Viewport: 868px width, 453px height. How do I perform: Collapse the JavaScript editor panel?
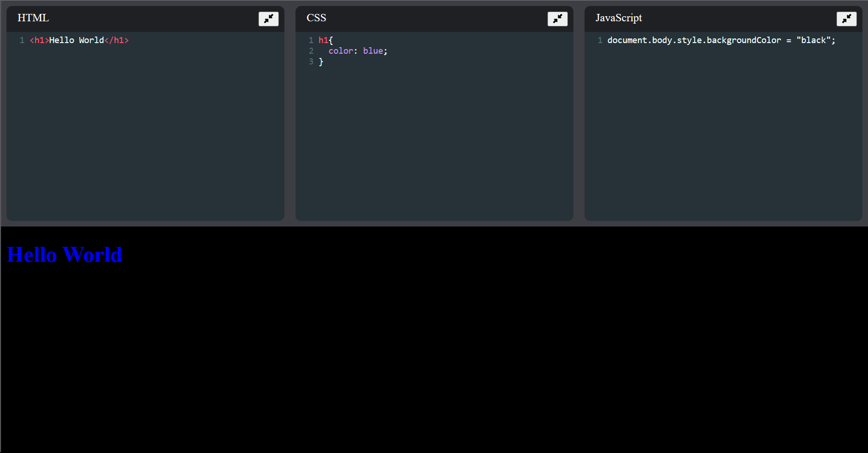point(846,19)
